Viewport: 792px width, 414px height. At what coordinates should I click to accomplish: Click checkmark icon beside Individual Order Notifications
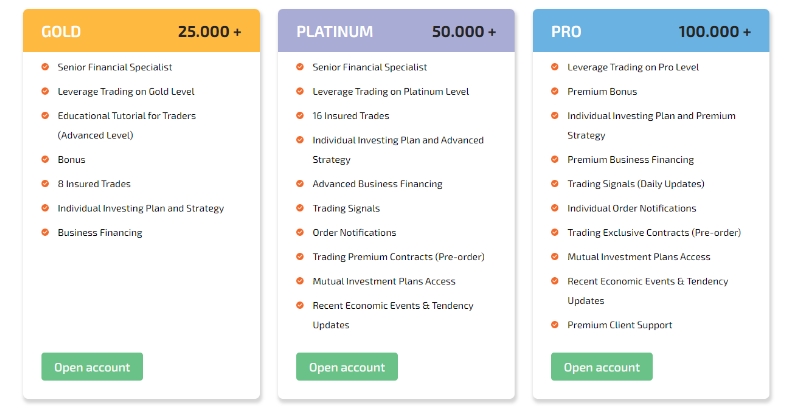pos(555,208)
